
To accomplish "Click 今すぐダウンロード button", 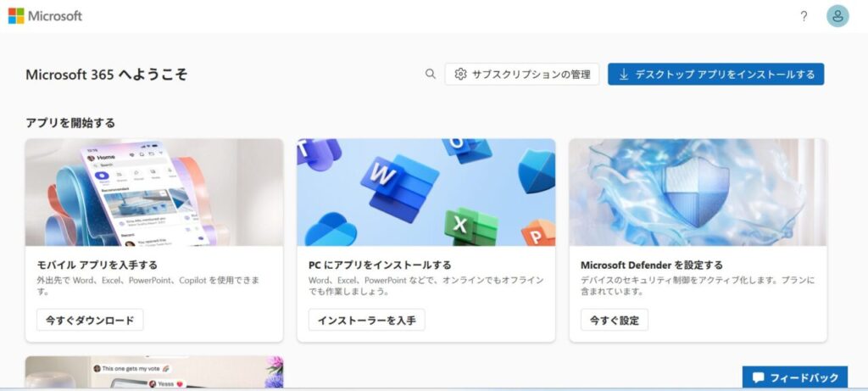I will coord(90,320).
